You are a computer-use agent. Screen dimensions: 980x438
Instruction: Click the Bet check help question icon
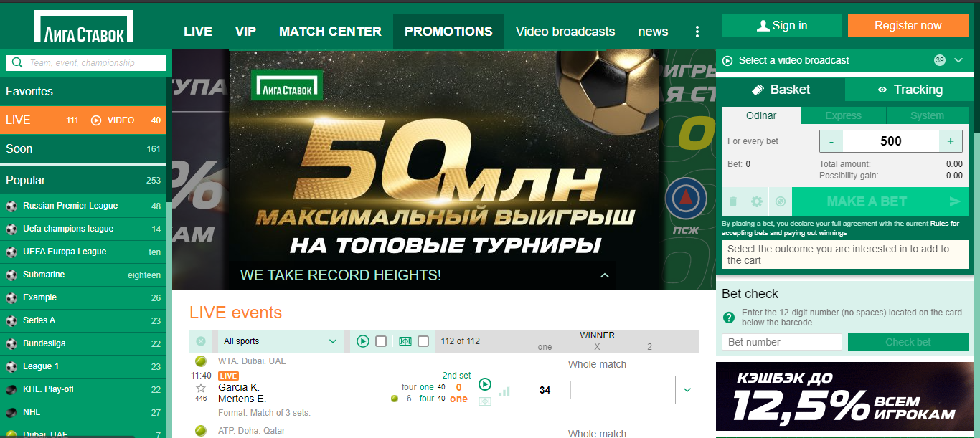coord(729,318)
